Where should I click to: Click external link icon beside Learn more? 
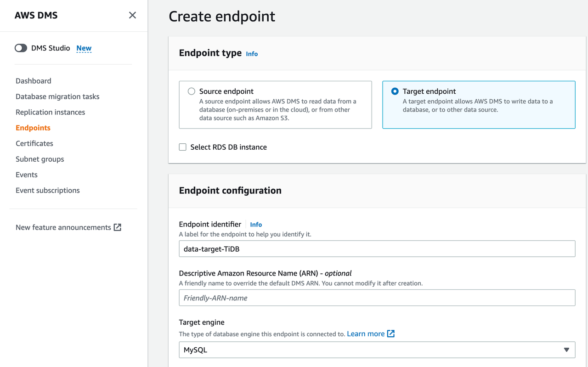pyautogui.click(x=391, y=334)
